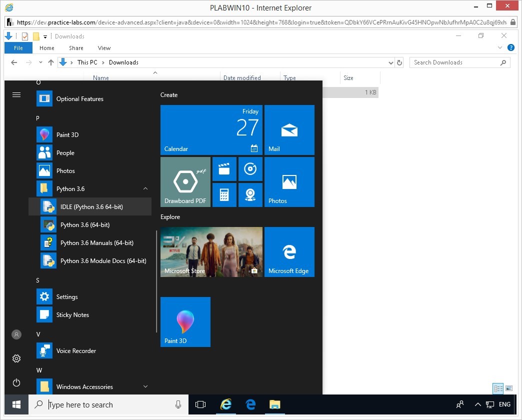Collapse the Python 3.6 folder
This screenshot has height=420, width=522.
point(145,189)
